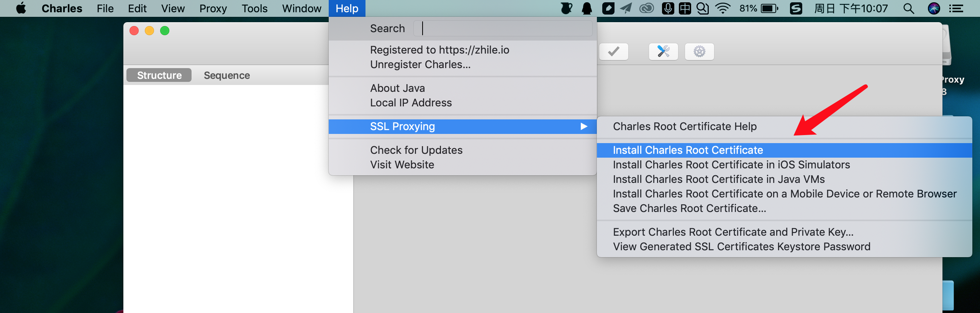Click the magnifier document menu bar icon
This screenshot has width=980, height=313.
[x=703, y=8]
